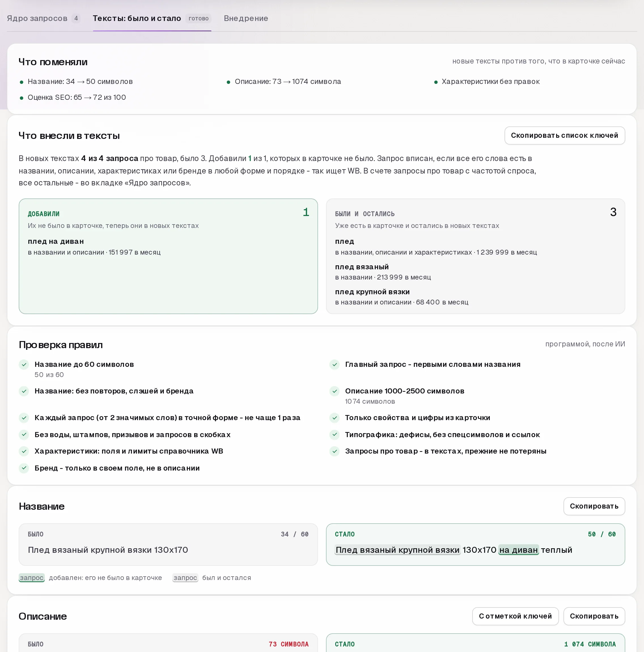Click the old title «Плед вязаный крупной вязки 130x170» in БЫЛО

click(x=108, y=550)
